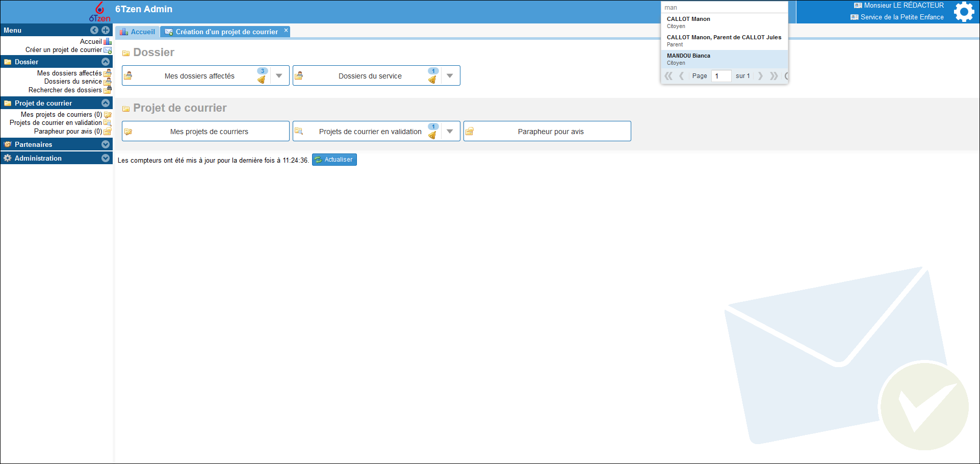Expand the Partenaires menu section

[x=106, y=144]
